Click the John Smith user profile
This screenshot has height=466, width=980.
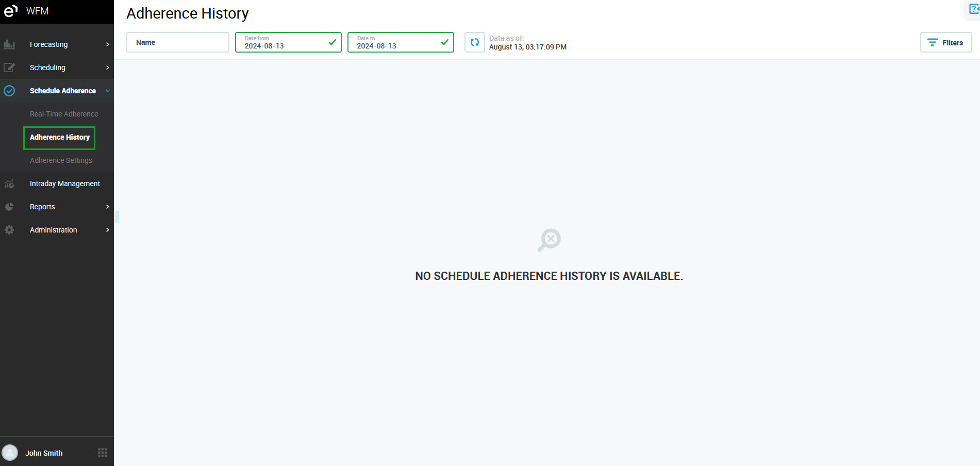(44, 453)
